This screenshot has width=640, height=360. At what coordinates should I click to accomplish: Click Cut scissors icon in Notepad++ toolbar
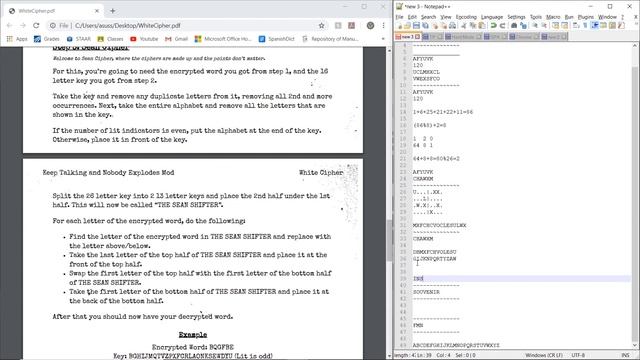click(463, 26)
